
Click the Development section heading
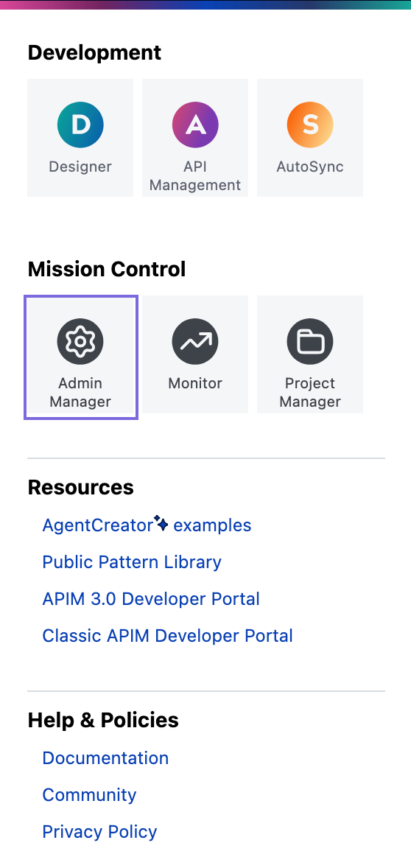(94, 52)
